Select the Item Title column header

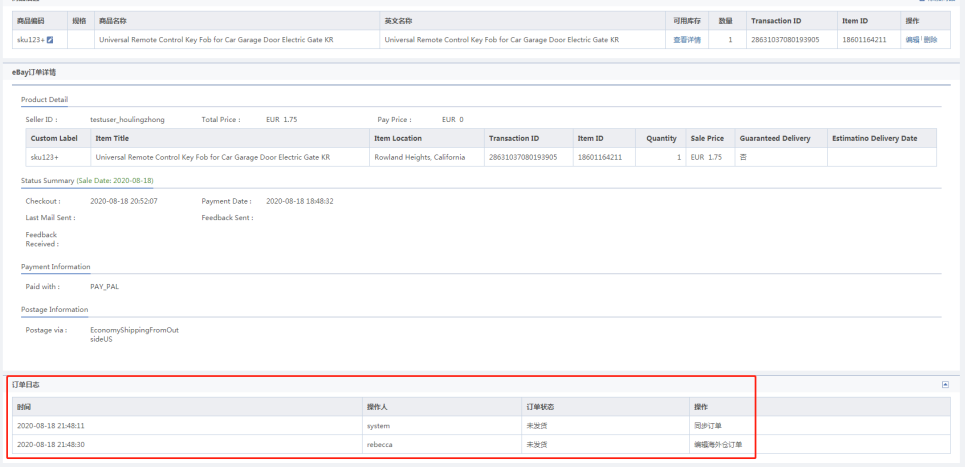pos(112,138)
